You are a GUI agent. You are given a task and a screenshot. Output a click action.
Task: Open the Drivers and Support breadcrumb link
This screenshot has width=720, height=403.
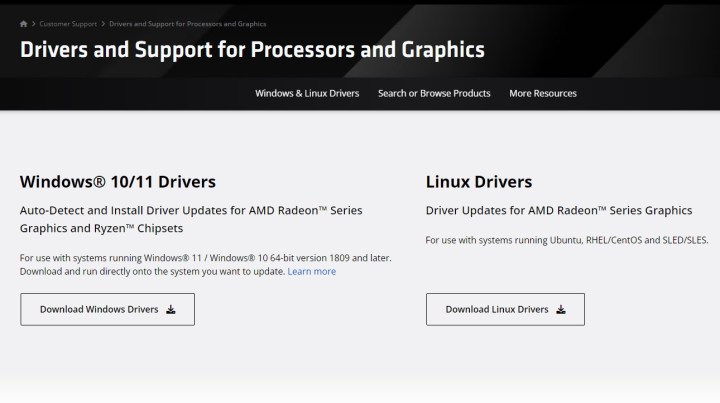click(x=187, y=23)
